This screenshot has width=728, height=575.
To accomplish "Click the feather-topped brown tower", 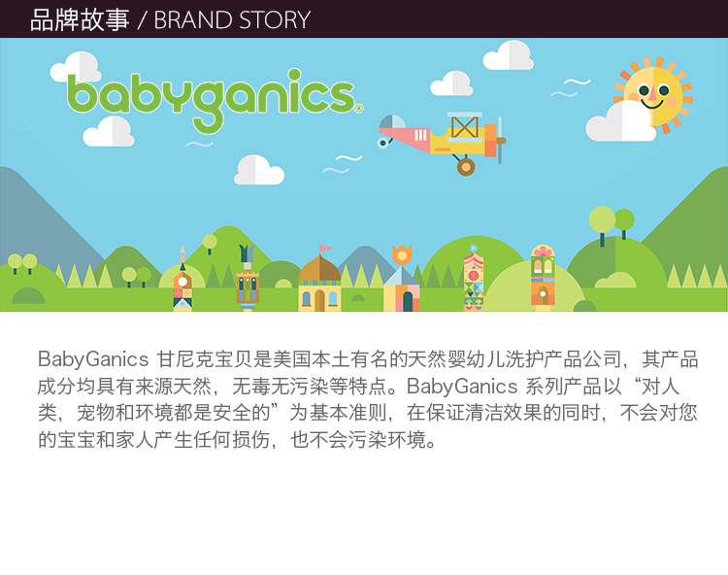I will pyautogui.click(x=248, y=277).
